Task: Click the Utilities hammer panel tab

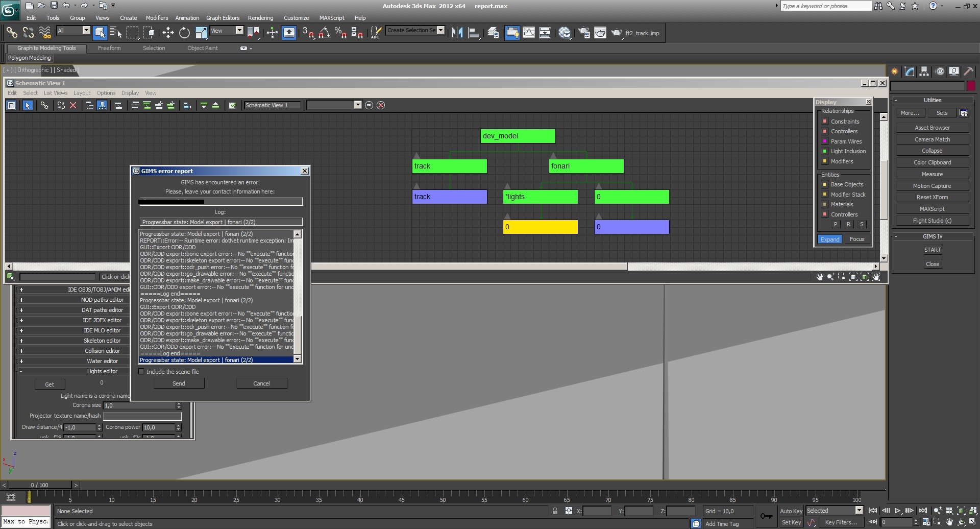Action: tap(968, 71)
